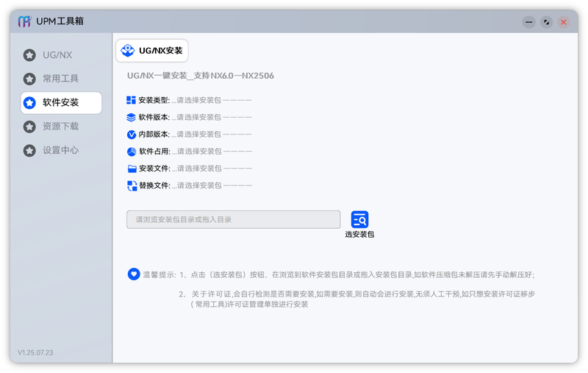Click the 安装类型 grid icon
This screenshot has width=588, height=373.
[132, 100]
